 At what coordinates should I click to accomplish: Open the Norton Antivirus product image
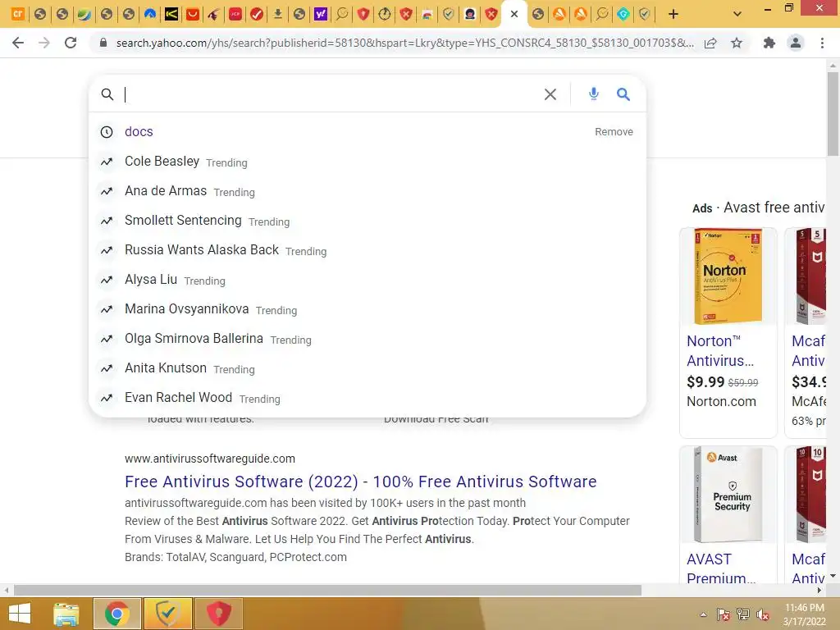728,276
